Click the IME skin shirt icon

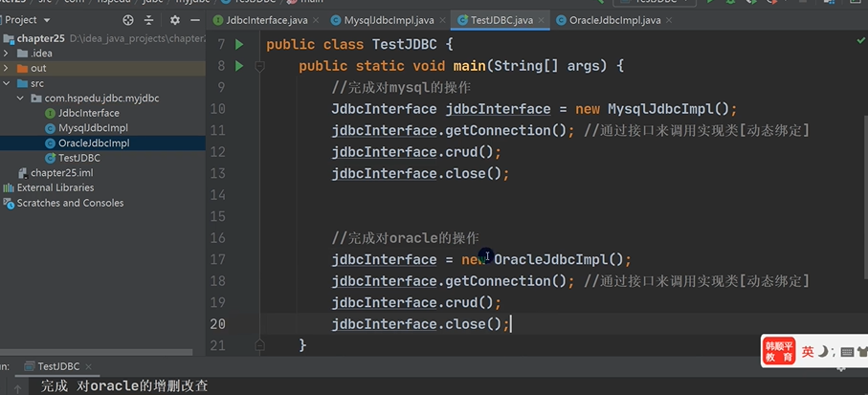pos(862,352)
